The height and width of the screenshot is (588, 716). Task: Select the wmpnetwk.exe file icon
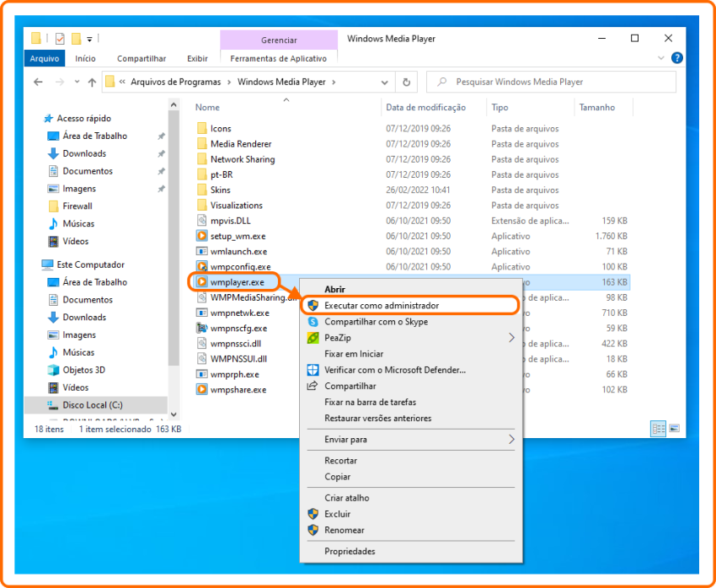coord(201,313)
